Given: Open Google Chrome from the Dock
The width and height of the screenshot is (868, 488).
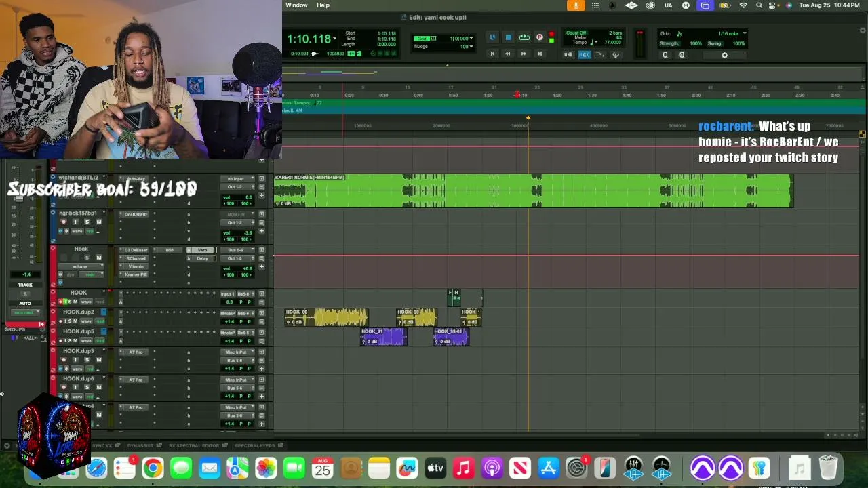Looking at the screenshot, I should click(x=153, y=468).
